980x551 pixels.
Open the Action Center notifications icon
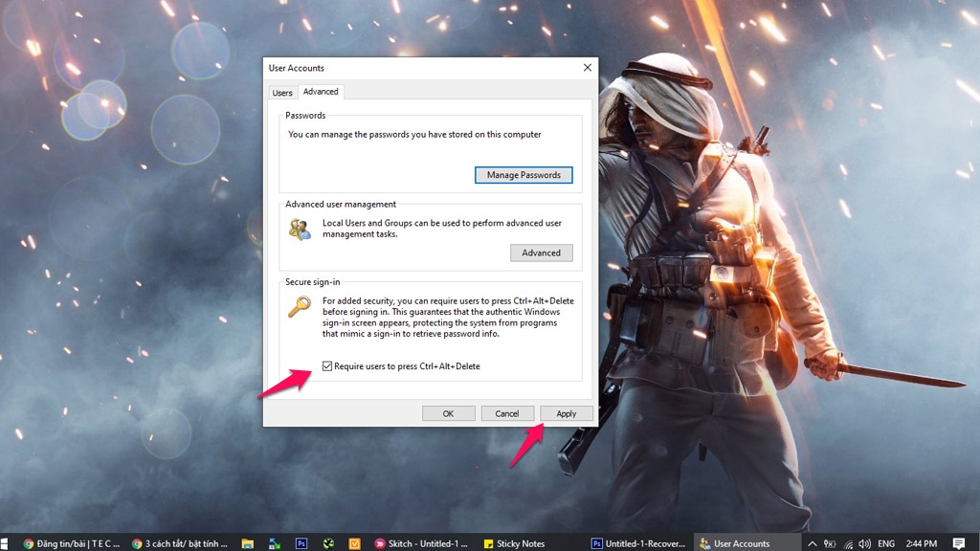click(x=959, y=543)
